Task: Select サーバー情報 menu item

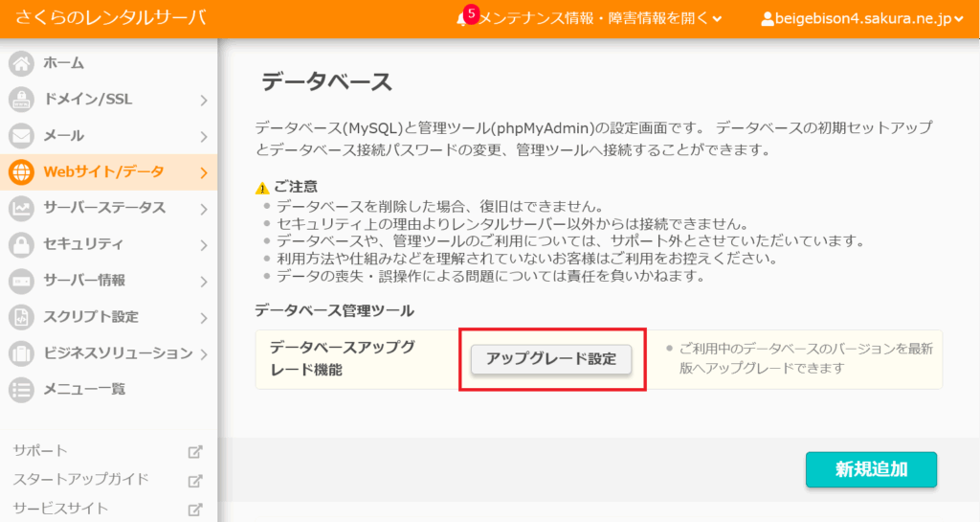Action: (84, 281)
